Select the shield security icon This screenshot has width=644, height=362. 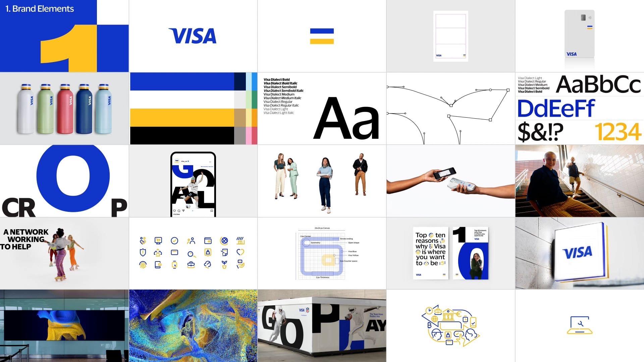(143, 252)
